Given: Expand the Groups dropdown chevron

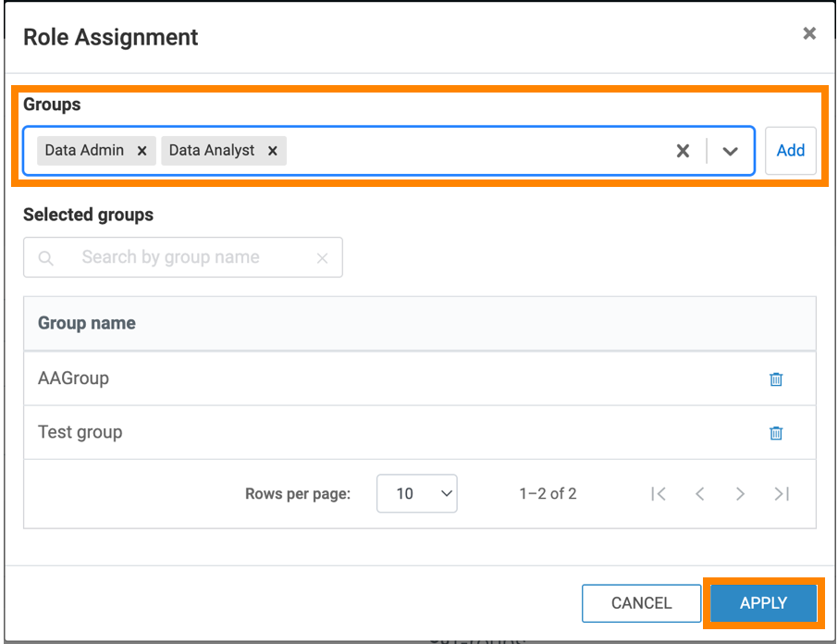Looking at the screenshot, I should point(731,151).
